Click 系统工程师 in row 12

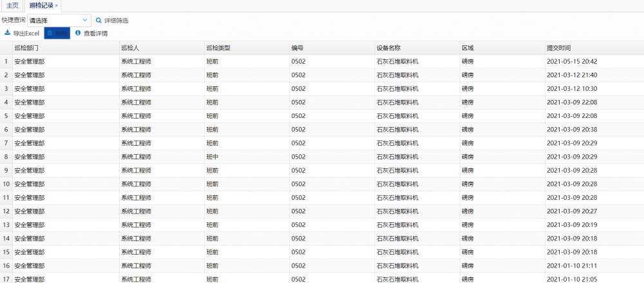(x=136, y=211)
